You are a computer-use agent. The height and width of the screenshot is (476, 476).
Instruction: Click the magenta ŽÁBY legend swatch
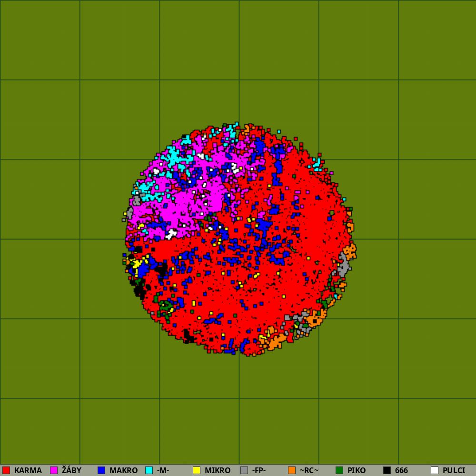(x=54, y=470)
